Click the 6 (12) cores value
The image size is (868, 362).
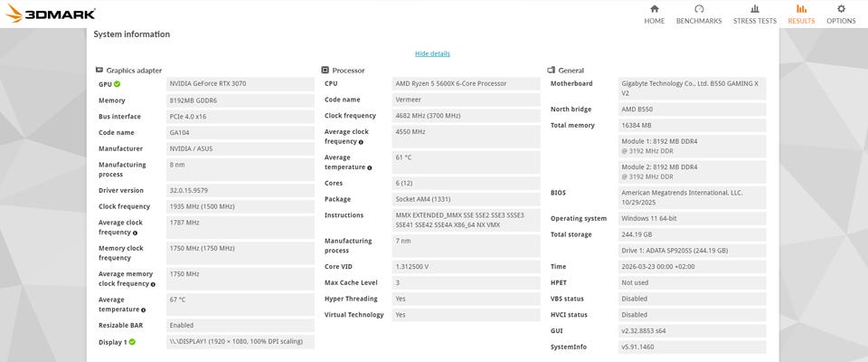[x=467, y=183]
